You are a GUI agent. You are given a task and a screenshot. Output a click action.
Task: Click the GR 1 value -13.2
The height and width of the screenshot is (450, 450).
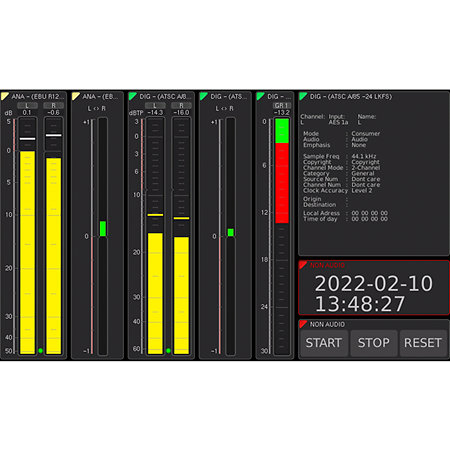click(x=282, y=113)
